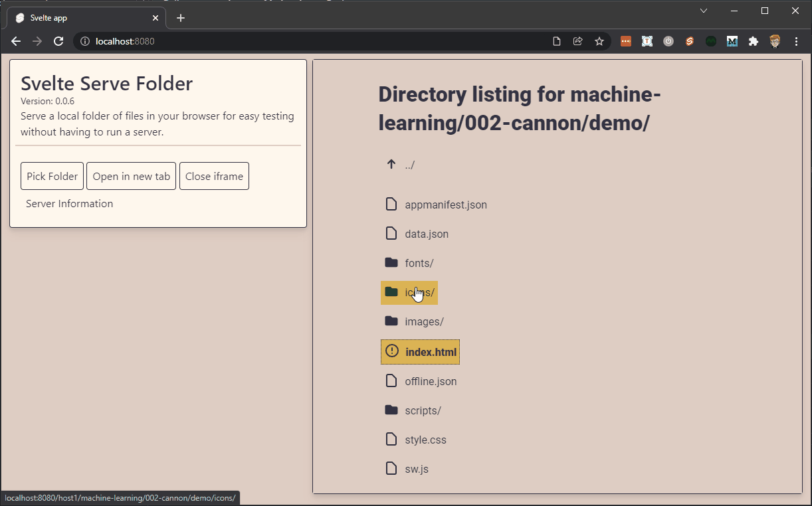Click the folder icon beside images/
This screenshot has height=506, width=812.
(391, 321)
